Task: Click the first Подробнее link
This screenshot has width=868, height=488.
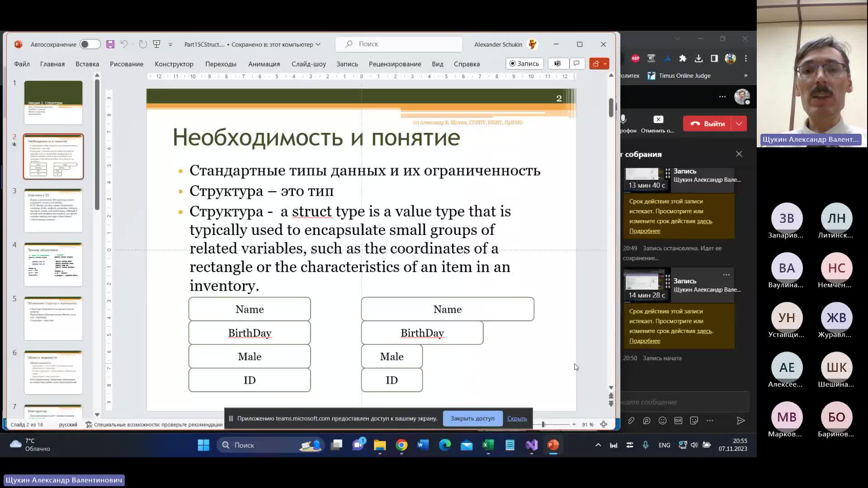Action: pyautogui.click(x=645, y=231)
